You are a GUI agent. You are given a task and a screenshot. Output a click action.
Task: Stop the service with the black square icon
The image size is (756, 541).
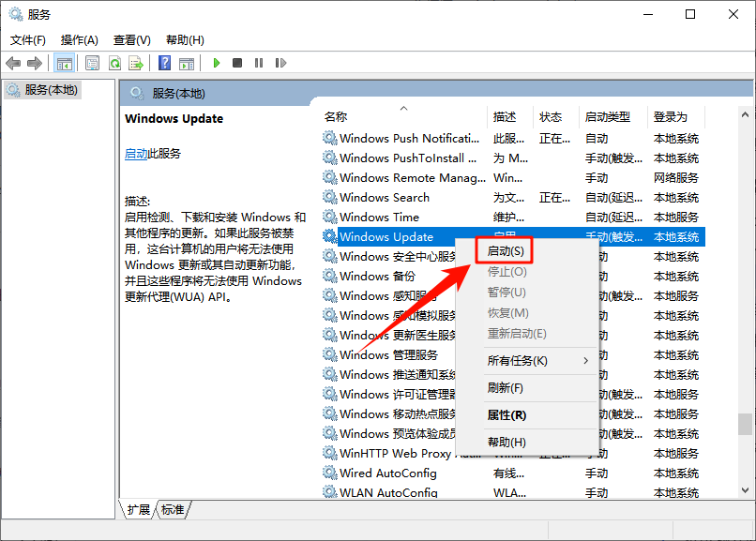(x=237, y=63)
